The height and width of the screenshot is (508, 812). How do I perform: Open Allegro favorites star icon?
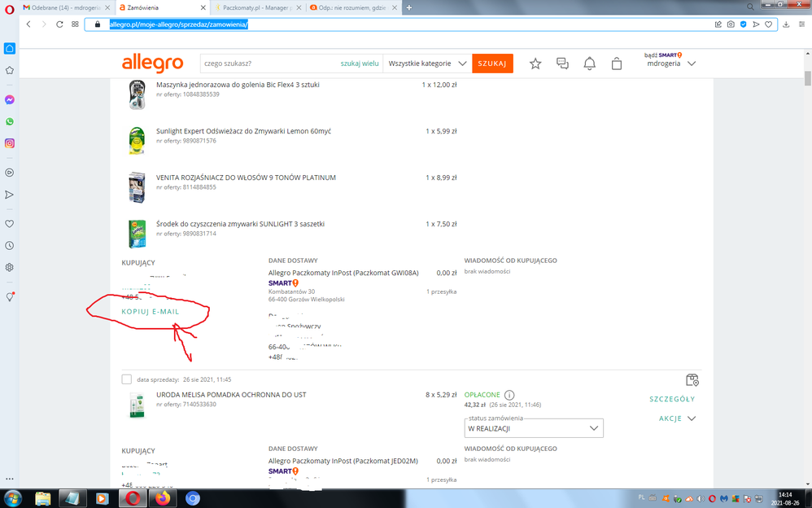(x=535, y=63)
